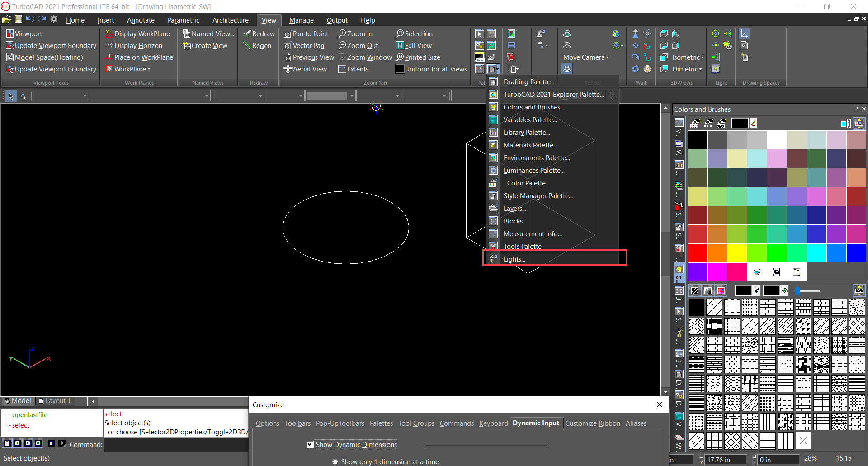Expand the WorkPlane dropdown
The image size is (868, 466).
(x=149, y=69)
